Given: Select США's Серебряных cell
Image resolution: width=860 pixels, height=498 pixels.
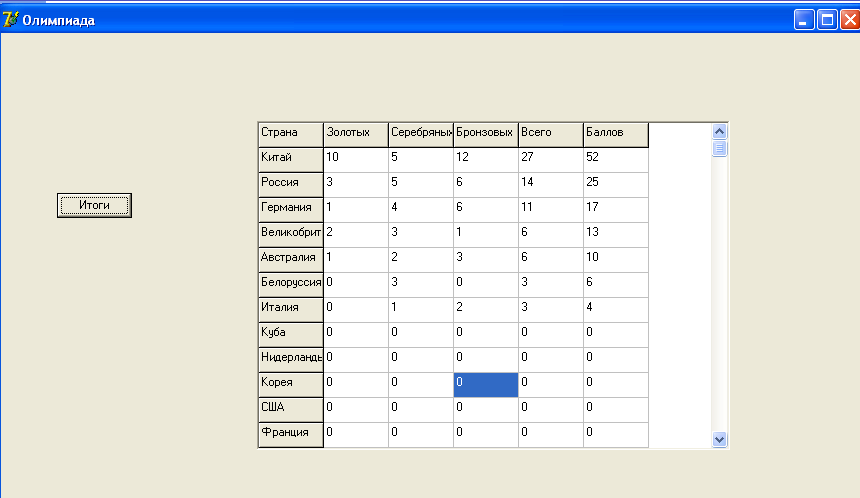Looking at the screenshot, I should coord(421,410).
